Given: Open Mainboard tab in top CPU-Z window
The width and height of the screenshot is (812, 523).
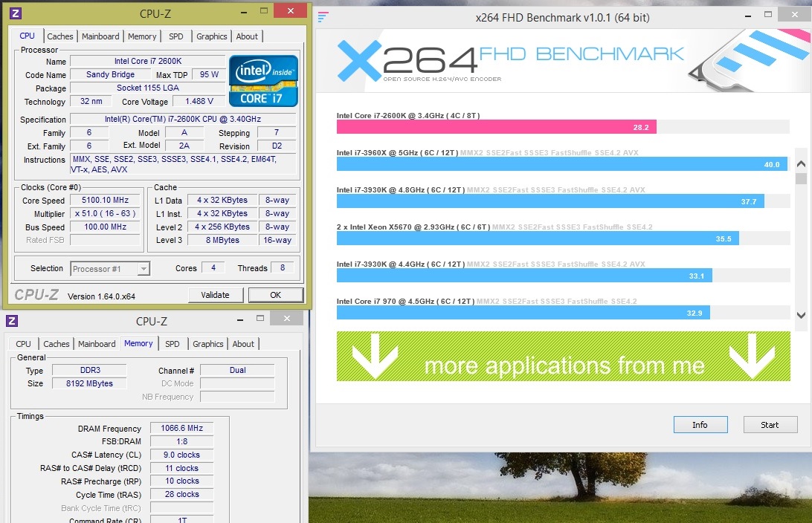Looking at the screenshot, I should [x=100, y=36].
